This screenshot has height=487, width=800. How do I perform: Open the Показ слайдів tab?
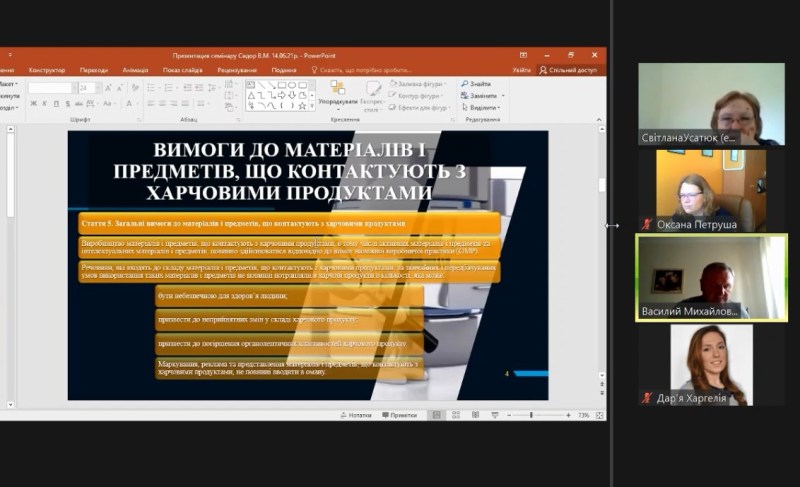[183, 70]
